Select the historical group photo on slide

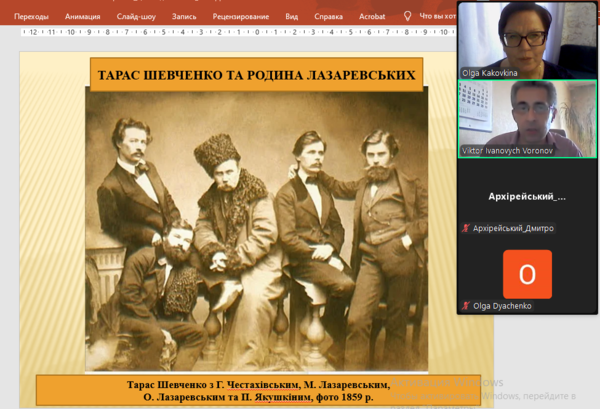coord(256,230)
